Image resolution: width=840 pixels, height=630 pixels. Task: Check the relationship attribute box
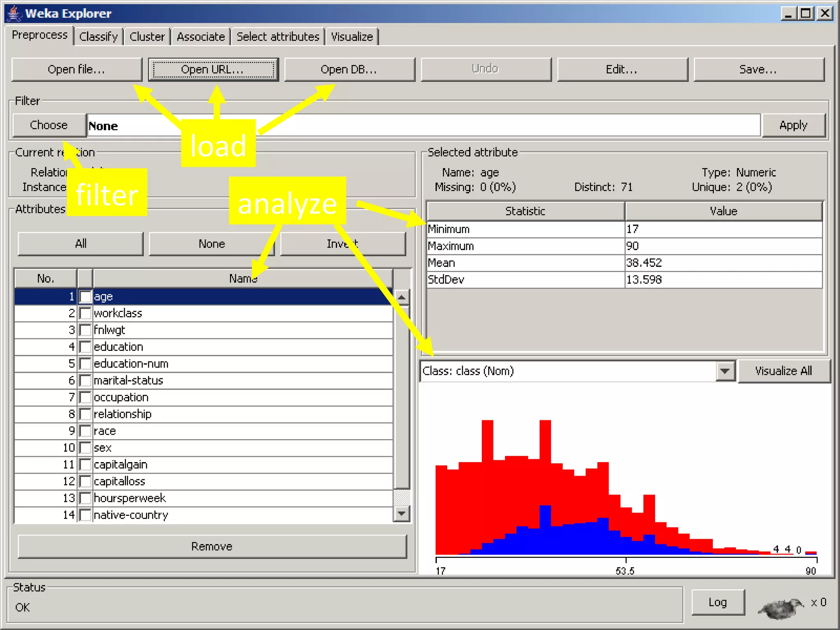[x=85, y=414]
